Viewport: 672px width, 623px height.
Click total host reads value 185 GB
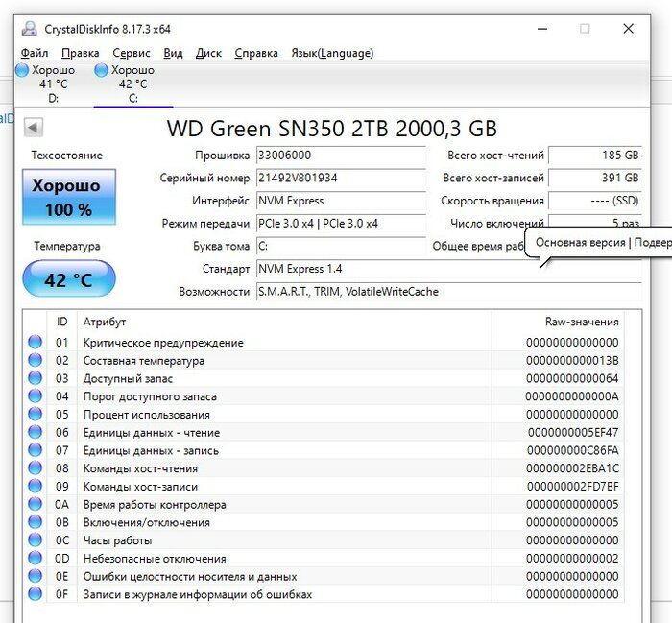[x=595, y=156]
